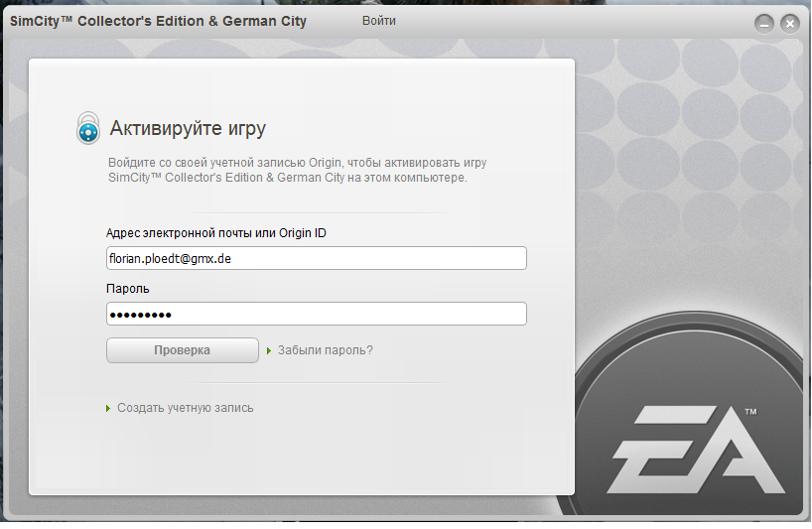This screenshot has height=529, width=812.
Task: Click the Проверка button
Action: (x=183, y=350)
